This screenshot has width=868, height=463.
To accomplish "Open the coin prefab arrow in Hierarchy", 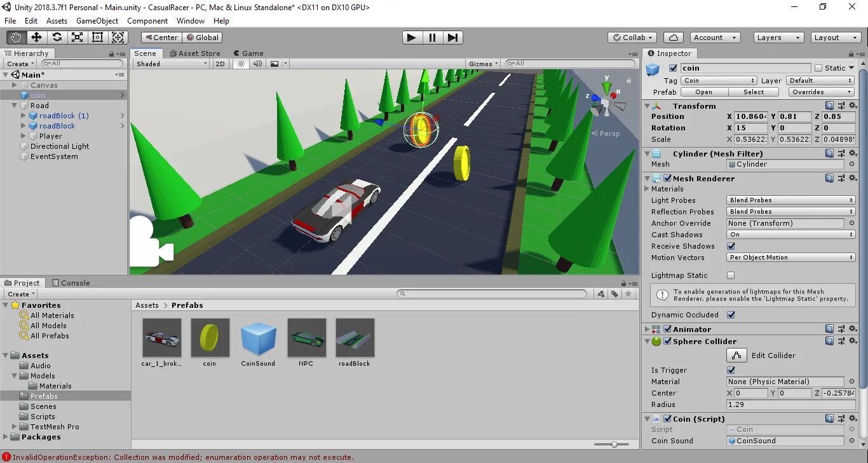I will pyautogui.click(x=123, y=95).
